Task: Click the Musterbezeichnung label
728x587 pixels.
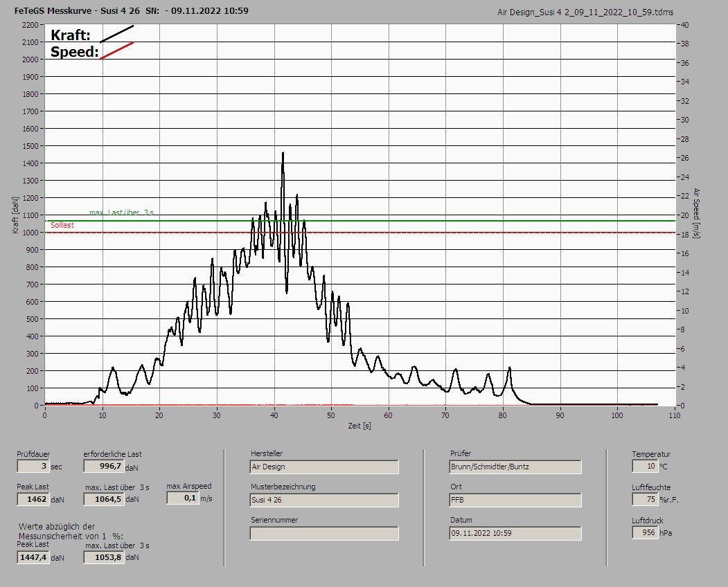Action: point(283,487)
